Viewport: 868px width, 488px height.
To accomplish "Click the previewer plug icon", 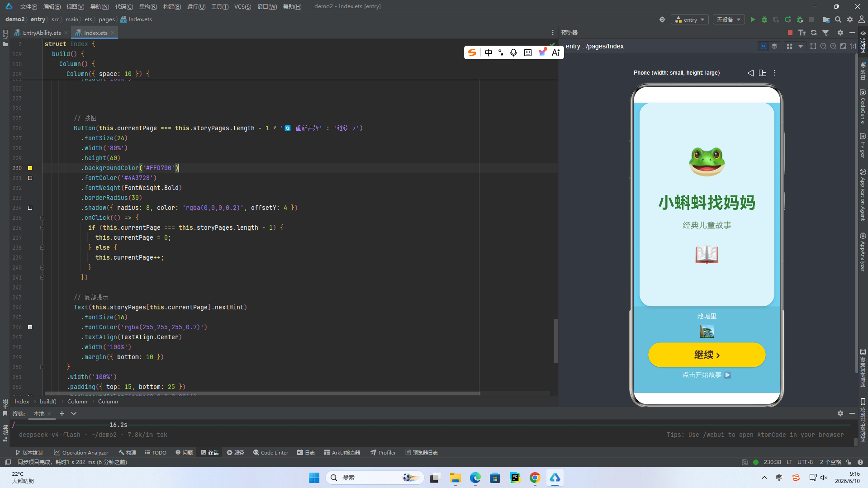I will point(825,33).
